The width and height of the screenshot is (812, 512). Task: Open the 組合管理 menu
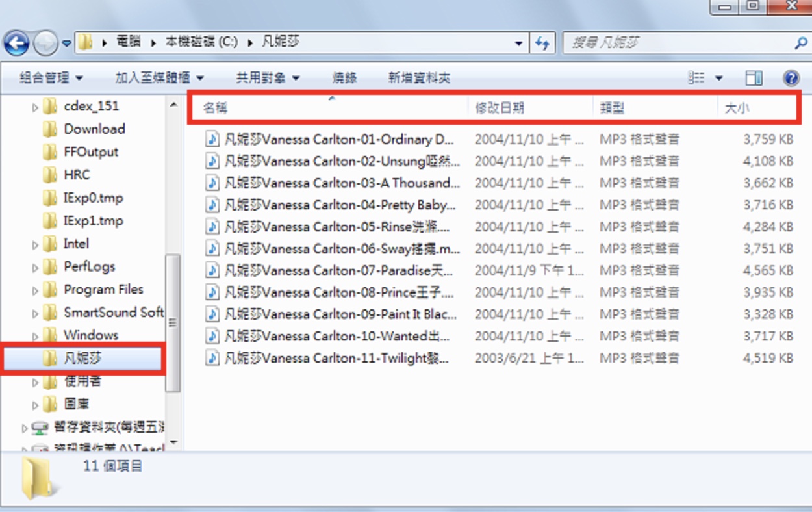pos(51,78)
